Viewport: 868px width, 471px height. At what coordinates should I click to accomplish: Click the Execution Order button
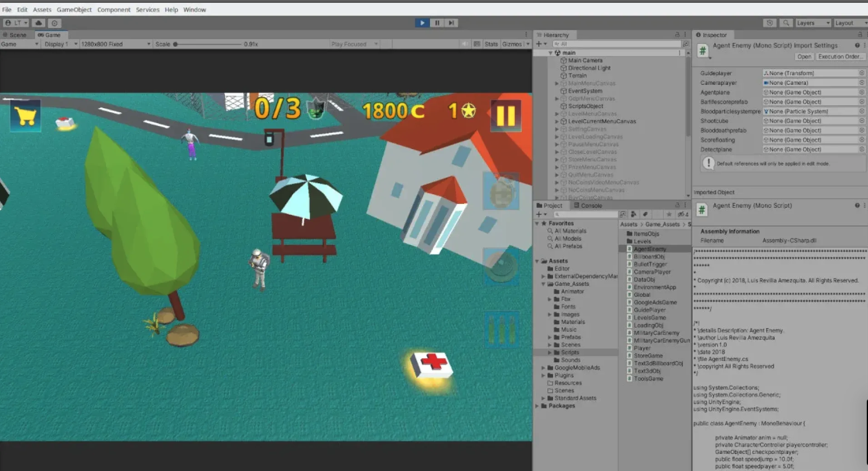pos(840,56)
